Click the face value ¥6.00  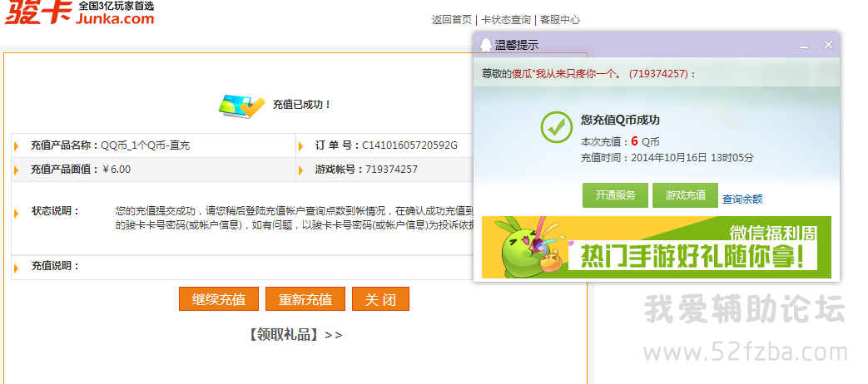(x=117, y=170)
